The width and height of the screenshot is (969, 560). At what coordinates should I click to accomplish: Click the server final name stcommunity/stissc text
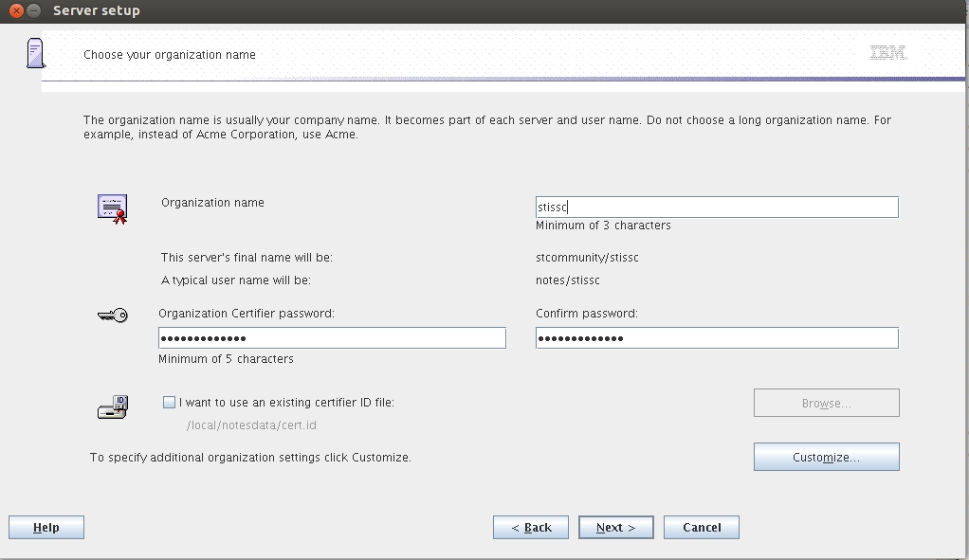pyautogui.click(x=588, y=257)
